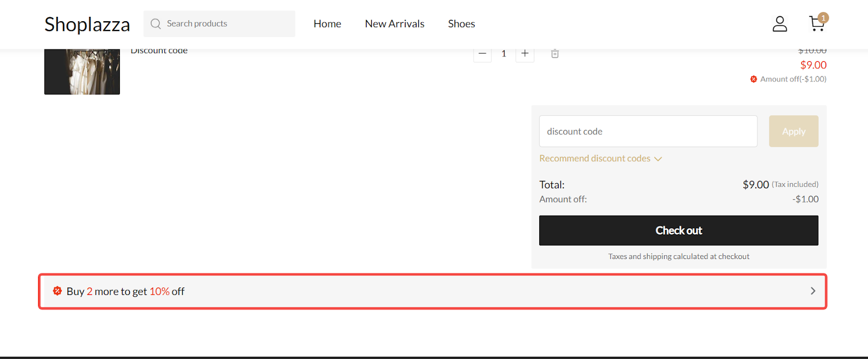Viewport: 868px width, 359px height.
Task: Increase quantity with the plus button
Action: [525, 54]
